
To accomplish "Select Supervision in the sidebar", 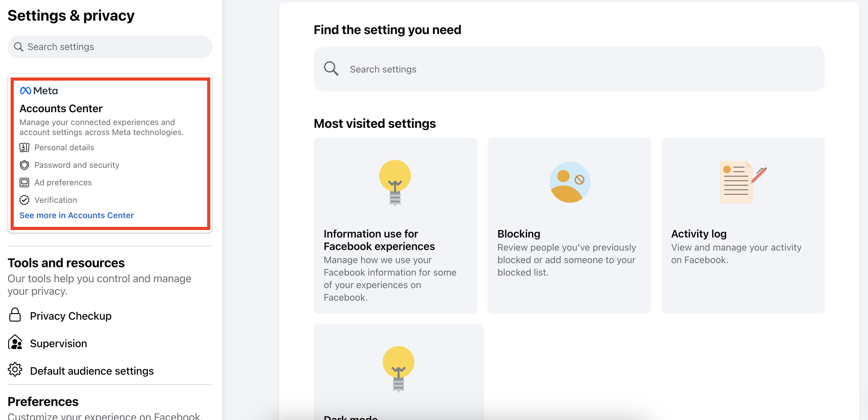I will pyautogui.click(x=58, y=343).
